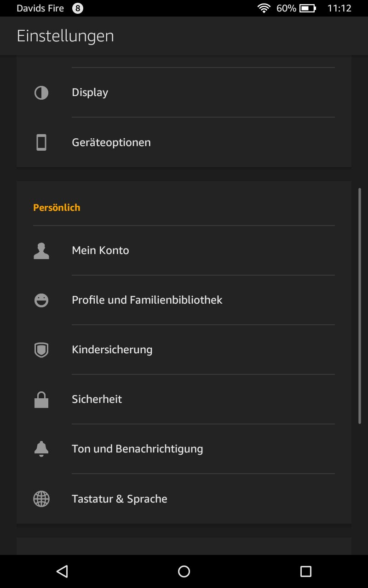
Task: Open Ton und Benachrichtigung
Action: (138, 449)
